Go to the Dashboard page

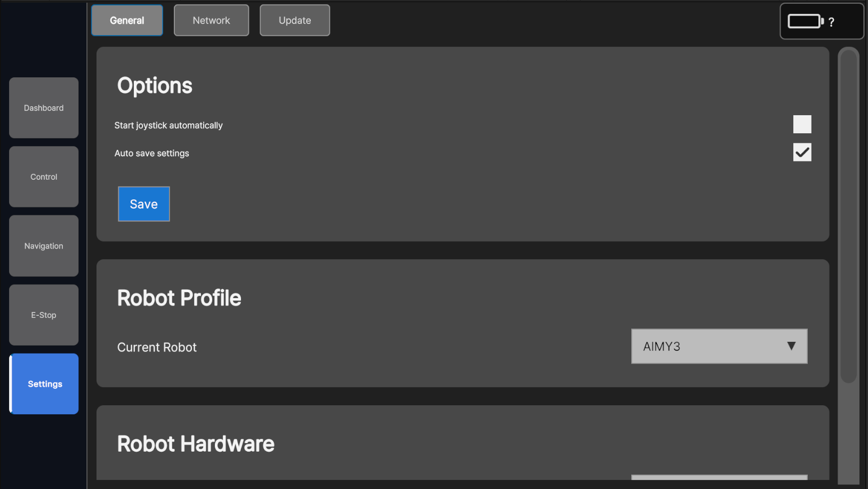pyautogui.click(x=44, y=108)
